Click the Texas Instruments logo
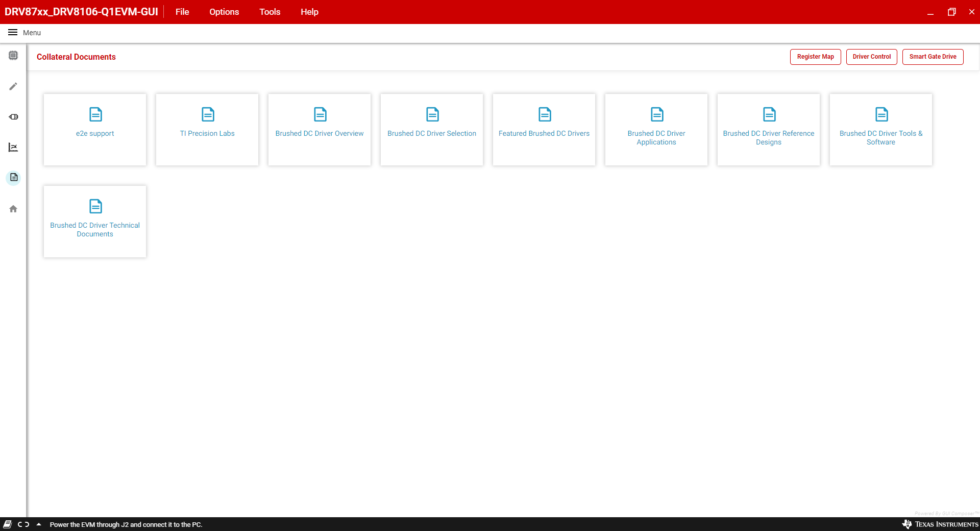 point(940,524)
